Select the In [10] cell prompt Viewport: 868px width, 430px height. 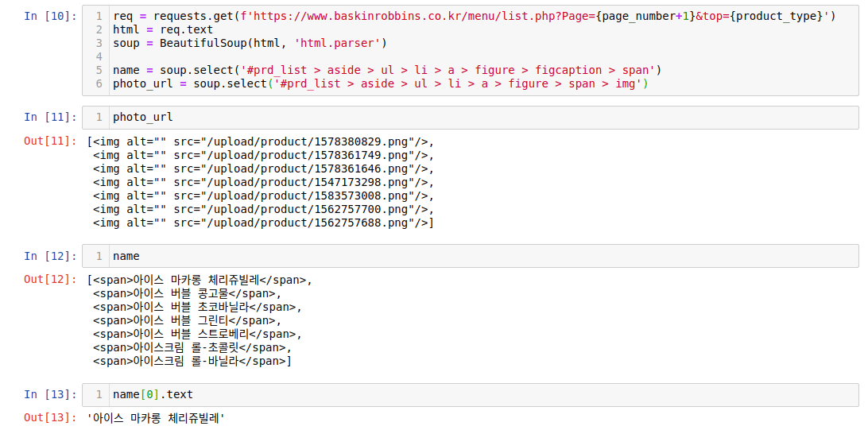(50, 16)
